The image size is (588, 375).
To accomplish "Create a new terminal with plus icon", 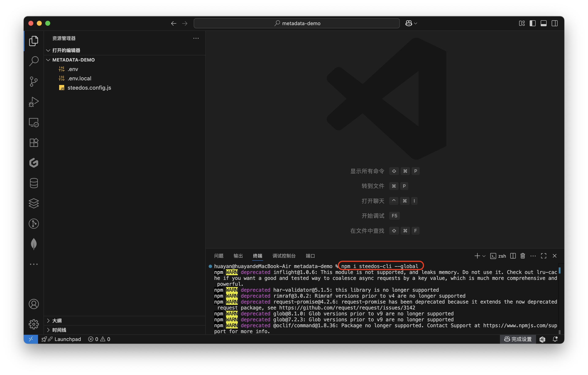I will (x=477, y=256).
